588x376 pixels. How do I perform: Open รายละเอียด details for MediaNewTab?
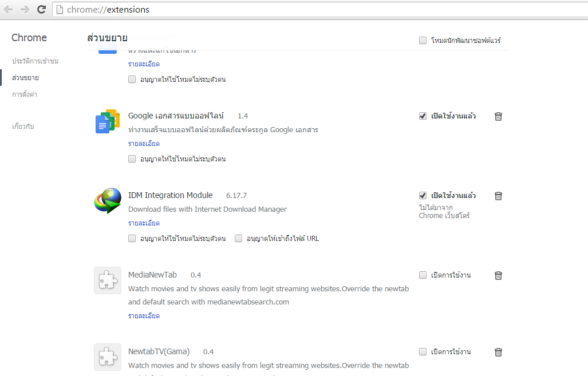pyautogui.click(x=144, y=316)
